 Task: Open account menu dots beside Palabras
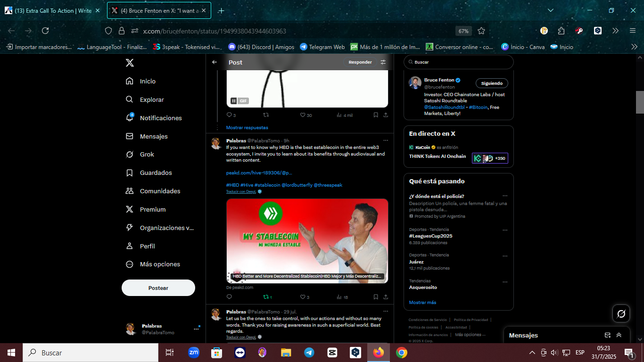pyautogui.click(x=196, y=329)
